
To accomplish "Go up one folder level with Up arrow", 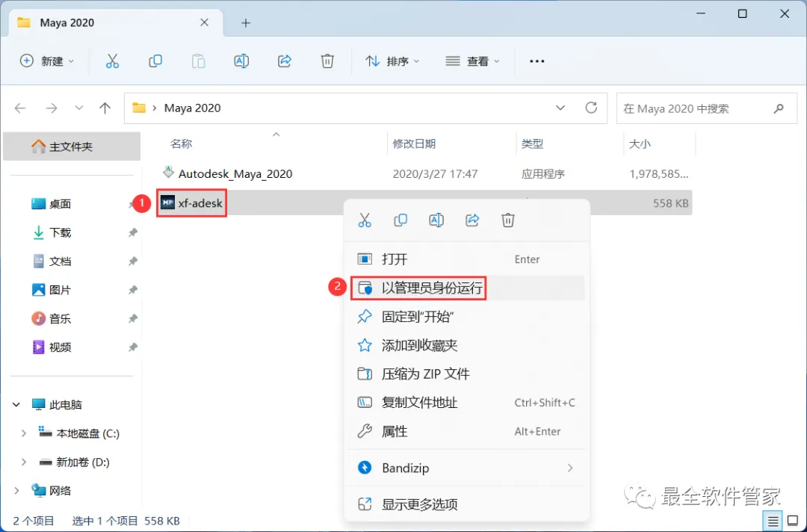I will (105, 108).
